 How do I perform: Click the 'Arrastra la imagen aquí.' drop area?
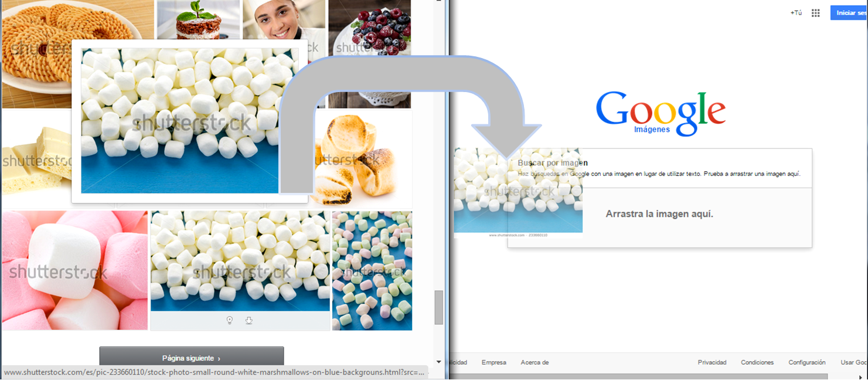pyautogui.click(x=659, y=218)
